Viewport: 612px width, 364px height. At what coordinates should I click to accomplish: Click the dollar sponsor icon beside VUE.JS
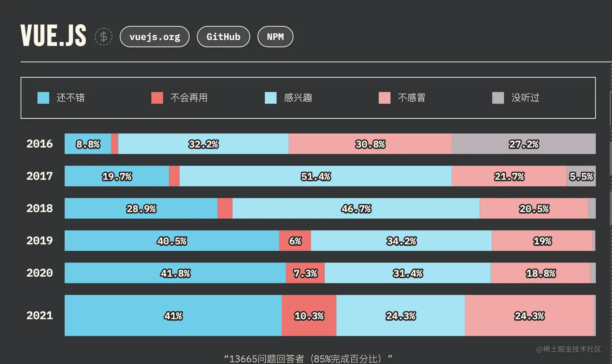[104, 37]
